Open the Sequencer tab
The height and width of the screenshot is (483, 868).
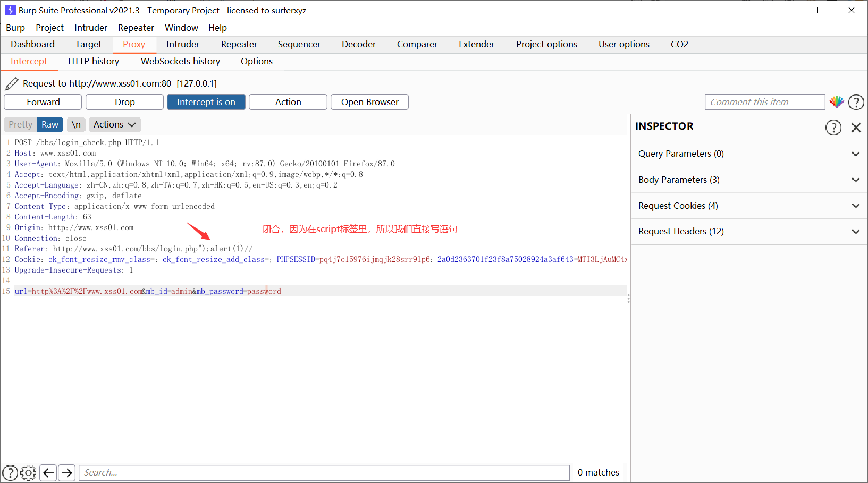click(x=299, y=44)
